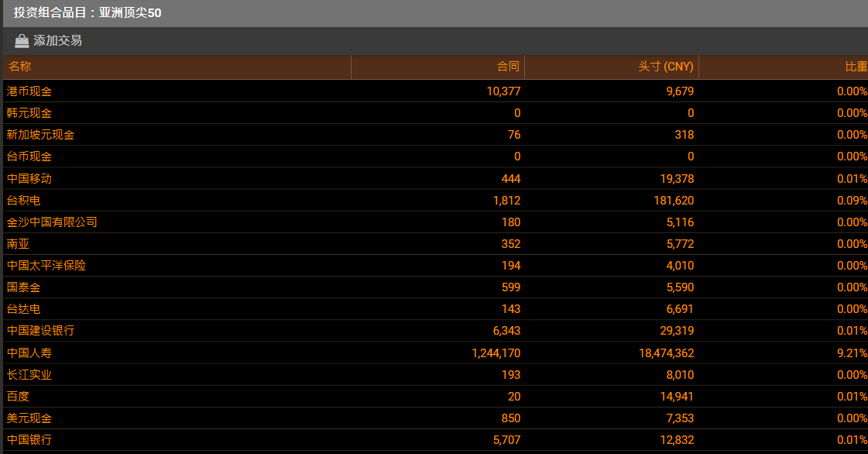Image resolution: width=868 pixels, height=454 pixels.
Task: Click the position value 8,010
Action: pyautogui.click(x=681, y=374)
